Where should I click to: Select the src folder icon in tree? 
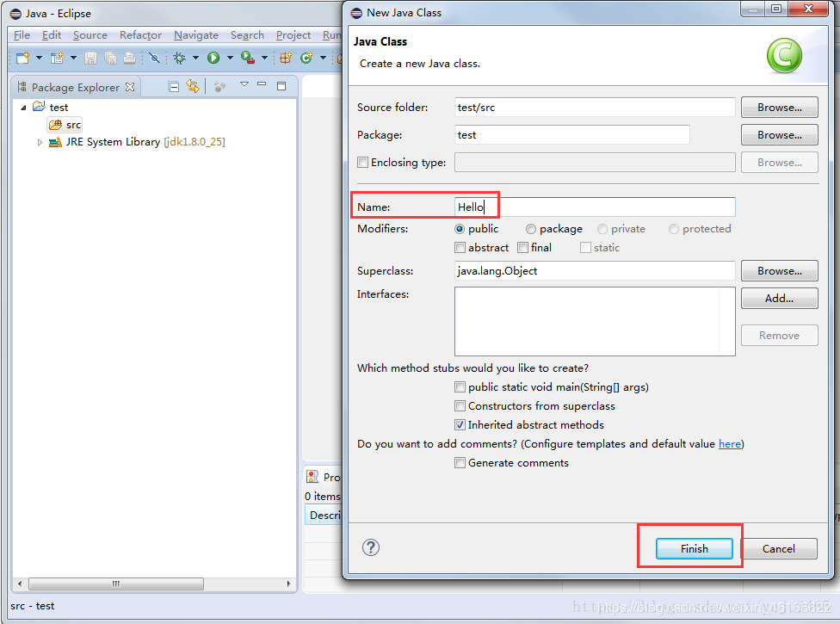pyautogui.click(x=55, y=125)
